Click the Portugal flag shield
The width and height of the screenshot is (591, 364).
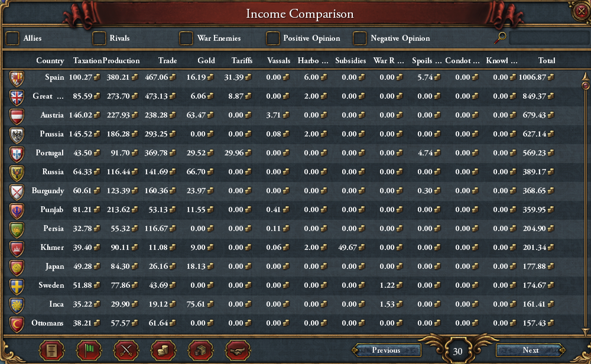[17, 154]
